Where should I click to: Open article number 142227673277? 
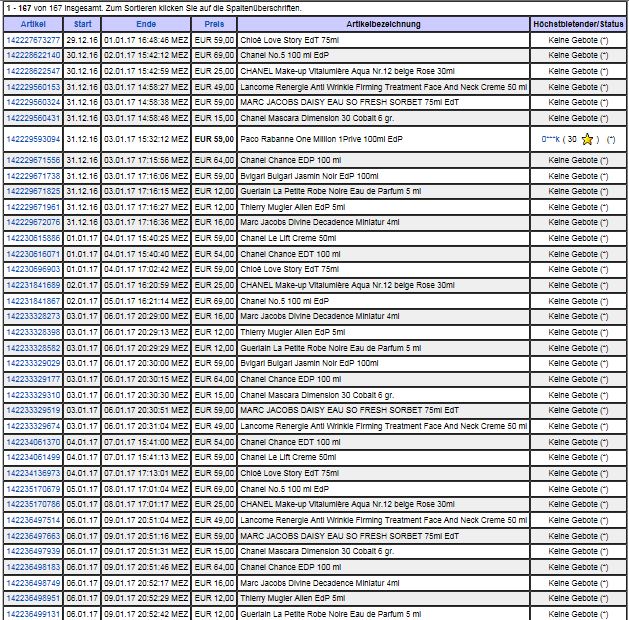(33, 40)
